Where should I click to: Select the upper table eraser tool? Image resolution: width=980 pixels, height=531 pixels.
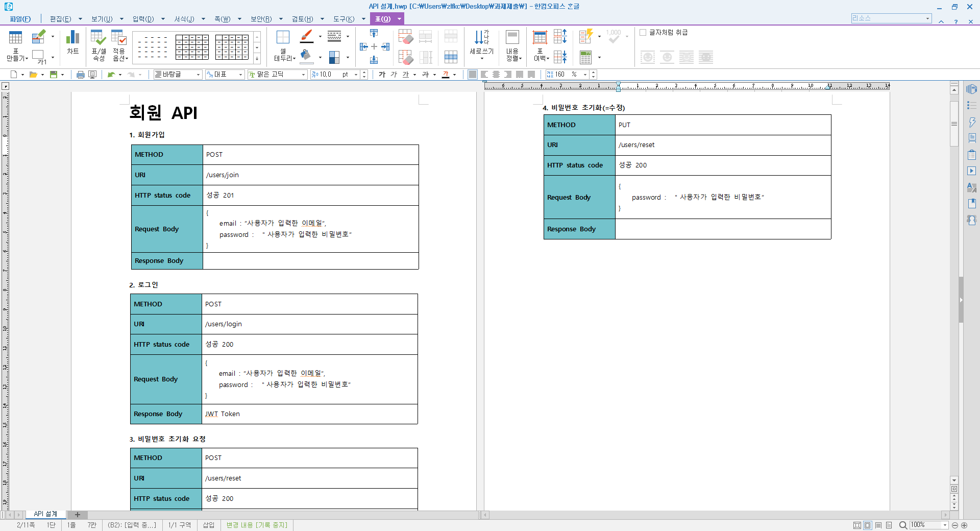coord(406,36)
